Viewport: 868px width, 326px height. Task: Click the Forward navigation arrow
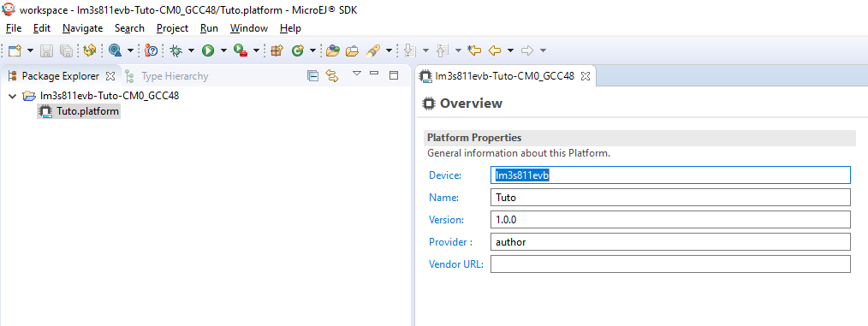coord(527,50)
